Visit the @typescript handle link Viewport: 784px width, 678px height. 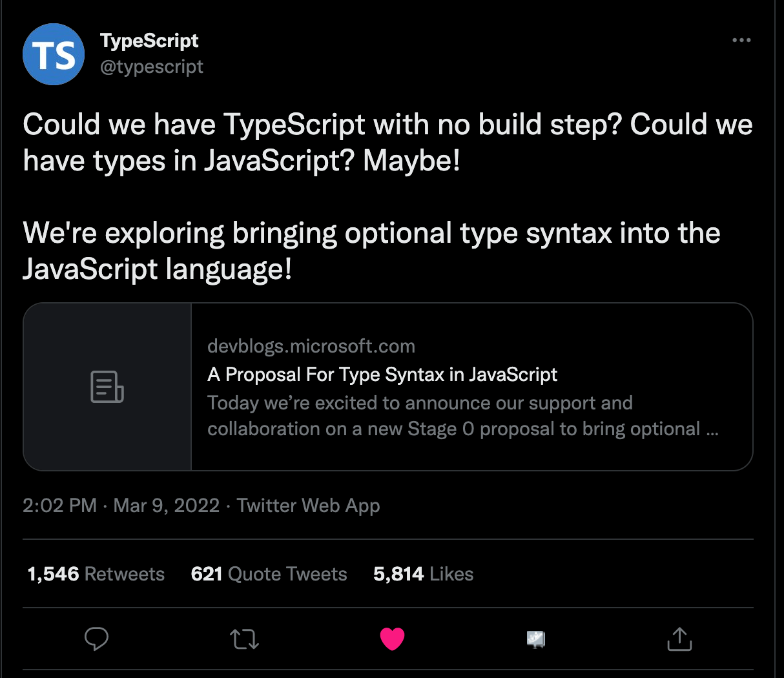coord(152,67)
